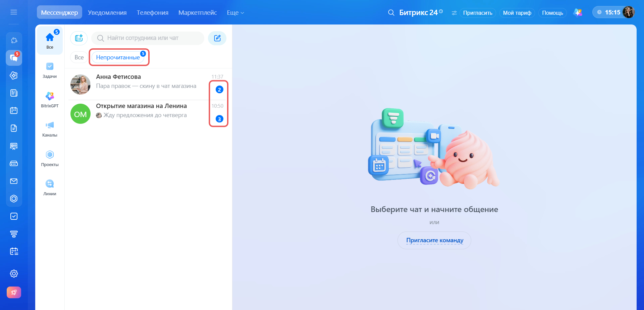Viewport: 644px width, 310px height.
Task: Select the Непрочитанные chat filter
Action: tap(118, 57)
